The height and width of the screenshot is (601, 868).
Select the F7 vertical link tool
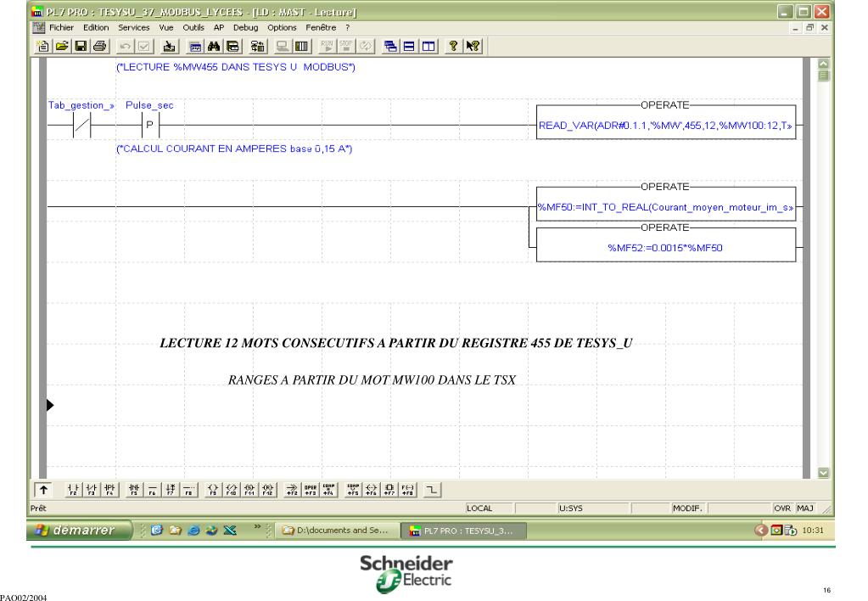[170, 490]
